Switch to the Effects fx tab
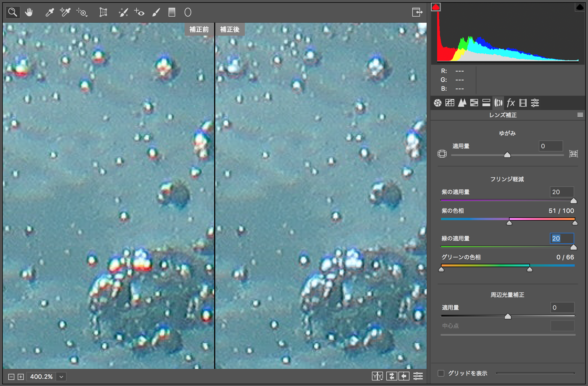Image resolution: width=588 pixels, height=386 pixels. (511, 103)
